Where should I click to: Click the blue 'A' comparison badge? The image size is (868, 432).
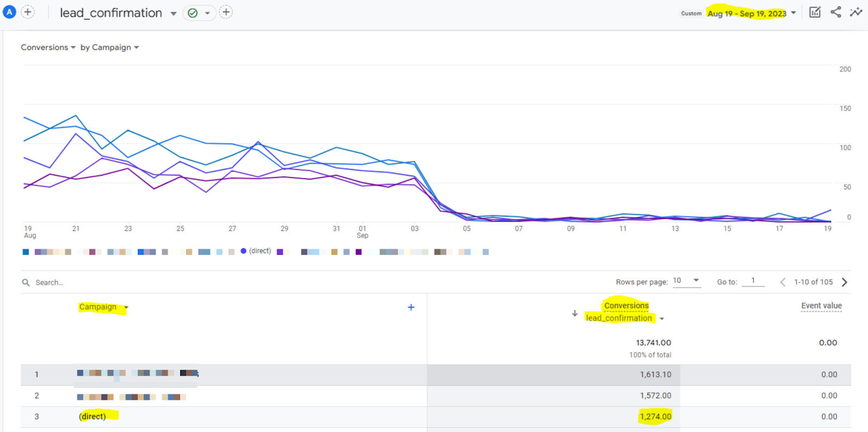pos(9,12)
